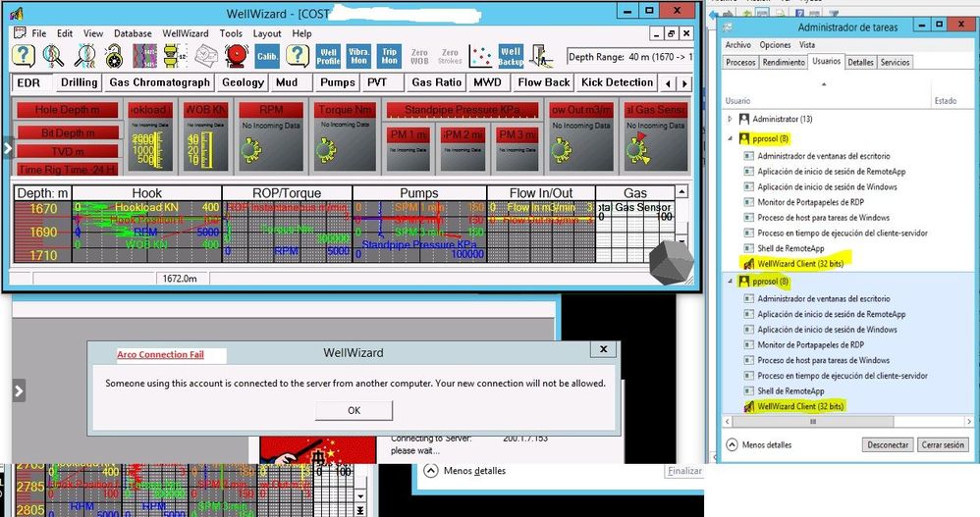Expand the Administrator (13) user entry

click(x=730, y=119)
